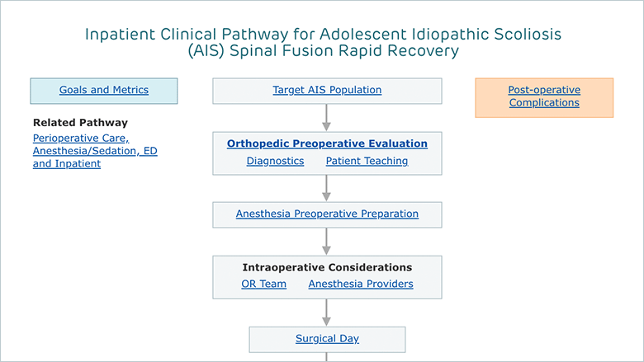644x362 pixels.
Task: Click the Intraoperative Considerations heading
Action: click(x=327, y=267)
